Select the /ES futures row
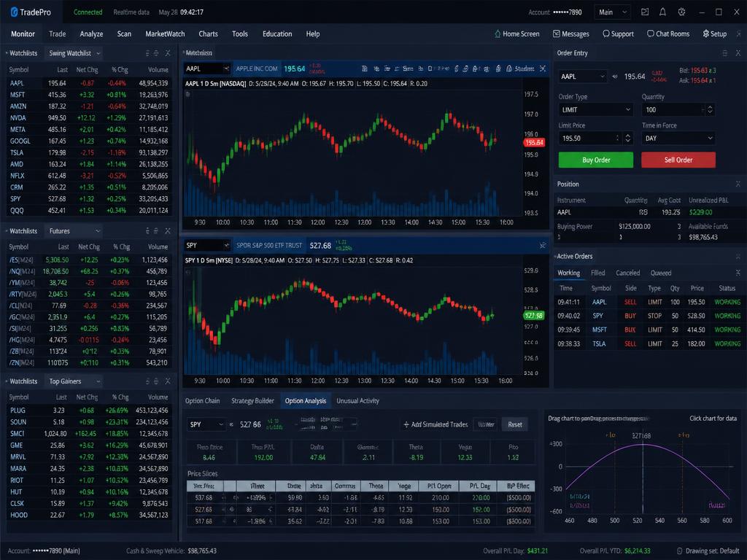Image resolution: width=747 pixels, height=560 pixels. tap(88, 260)
